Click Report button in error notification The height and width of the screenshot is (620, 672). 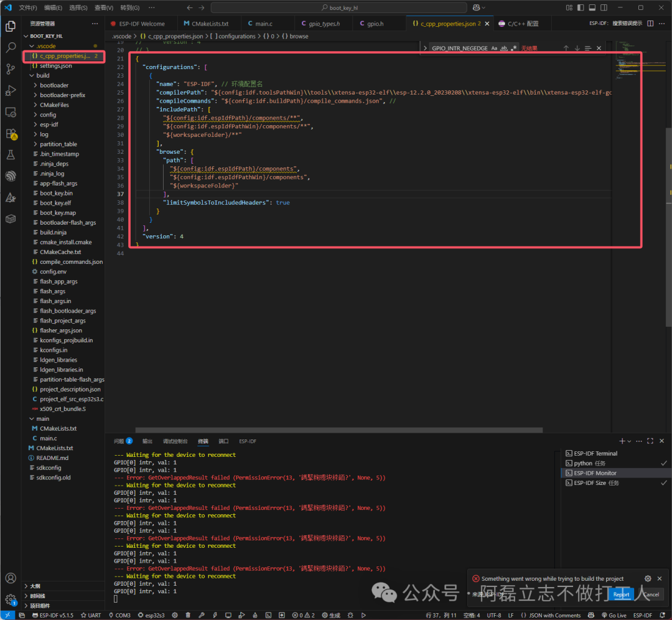click(621, 594)
